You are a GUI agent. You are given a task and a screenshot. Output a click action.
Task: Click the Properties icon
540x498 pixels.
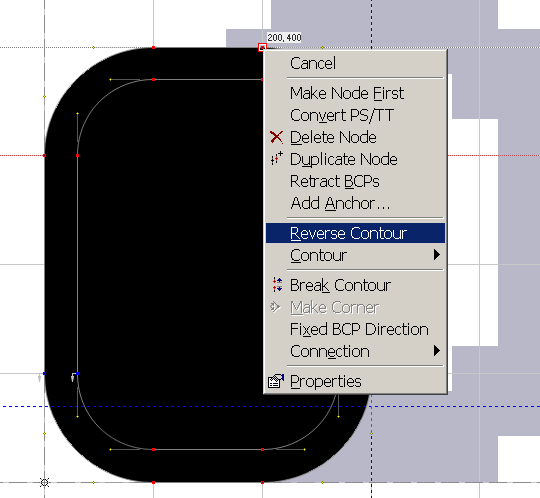click(276, 381)
